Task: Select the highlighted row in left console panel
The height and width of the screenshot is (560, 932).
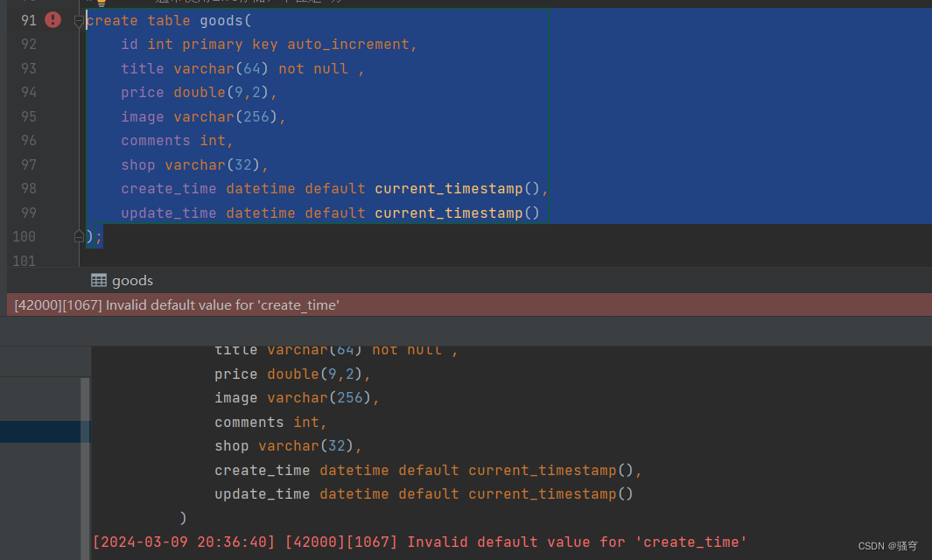Action: point(46,431)
